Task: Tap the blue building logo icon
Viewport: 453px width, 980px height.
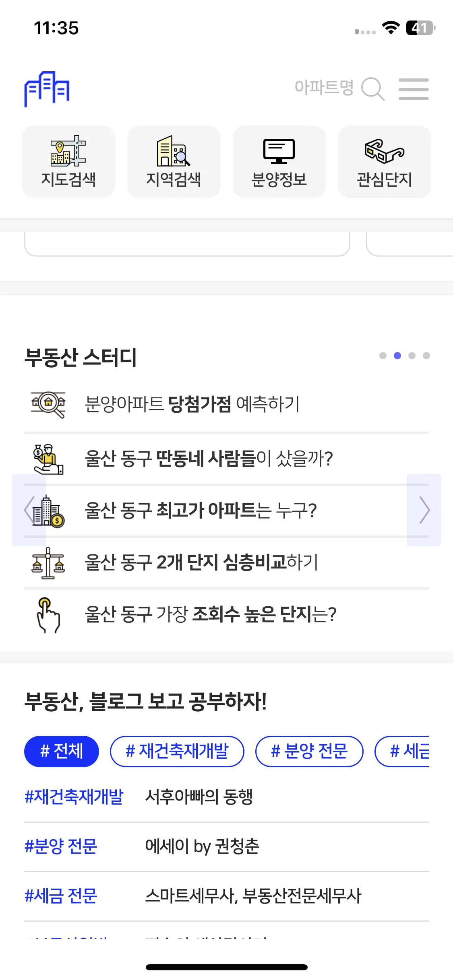Action: (x=47, y=89)
